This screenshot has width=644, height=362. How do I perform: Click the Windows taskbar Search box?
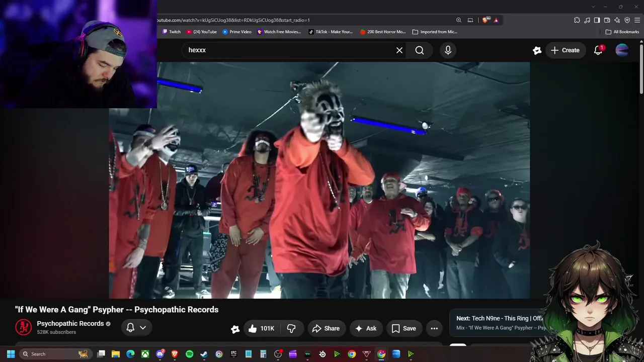55,354
